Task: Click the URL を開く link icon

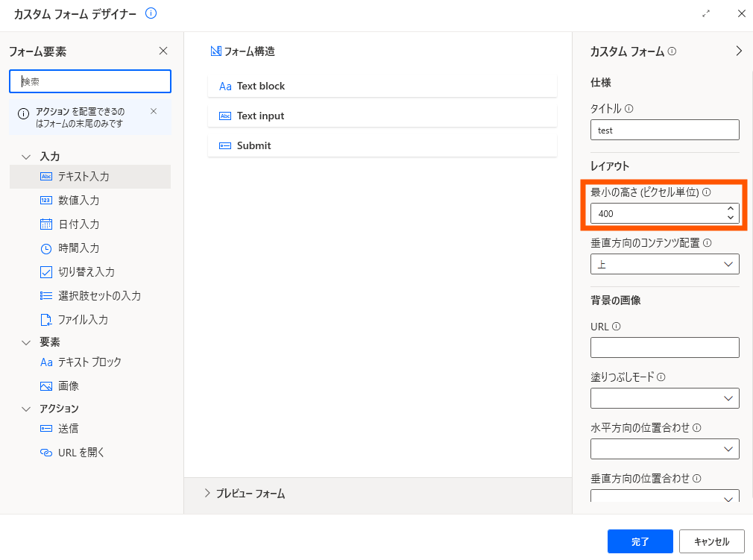Action: coord(46,453)
